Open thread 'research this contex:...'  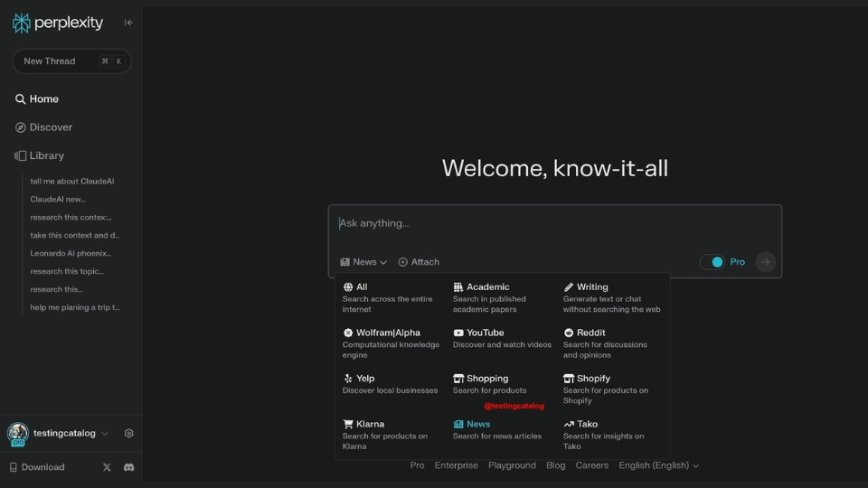pos(71,218)
